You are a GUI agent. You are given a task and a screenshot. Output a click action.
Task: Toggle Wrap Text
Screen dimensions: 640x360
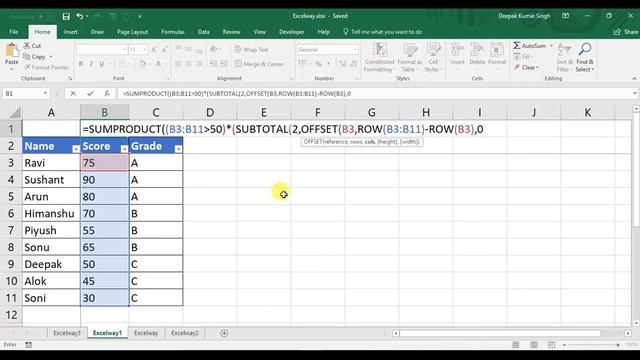pos(251,49)
